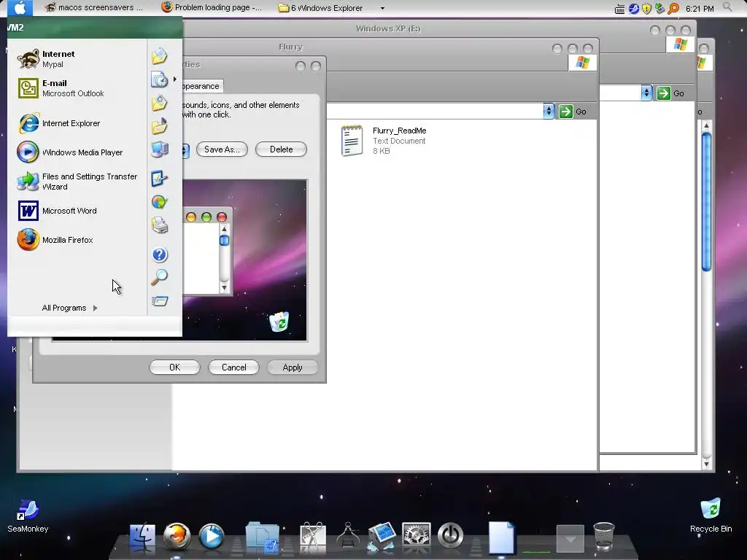
Task: Click the Save As... button
Action: pyautogui.click(x=222, y=149)
